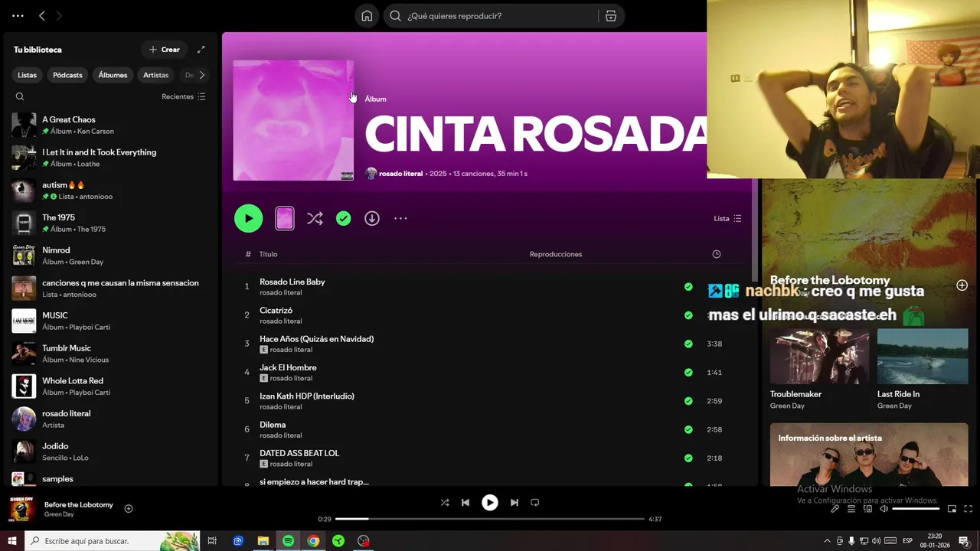Go forward with the right arrow
Viewport: 980px width, 551px height.
(59, 15)
